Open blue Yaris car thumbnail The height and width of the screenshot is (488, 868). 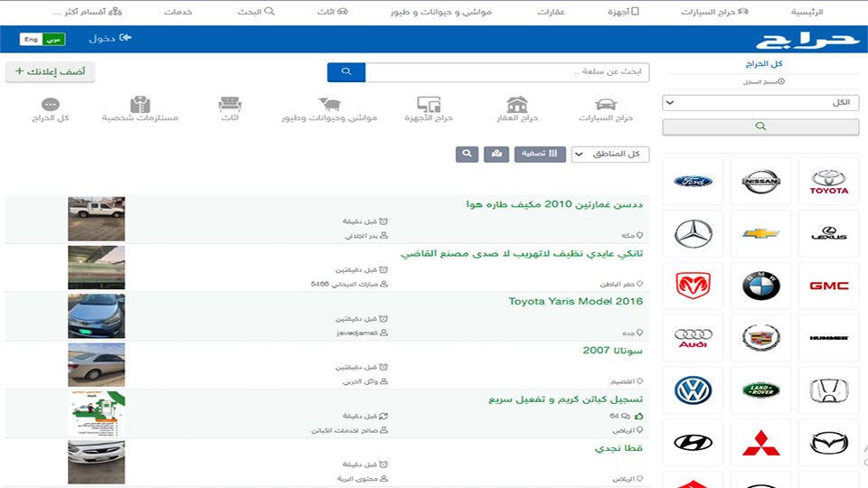[97, 316]
